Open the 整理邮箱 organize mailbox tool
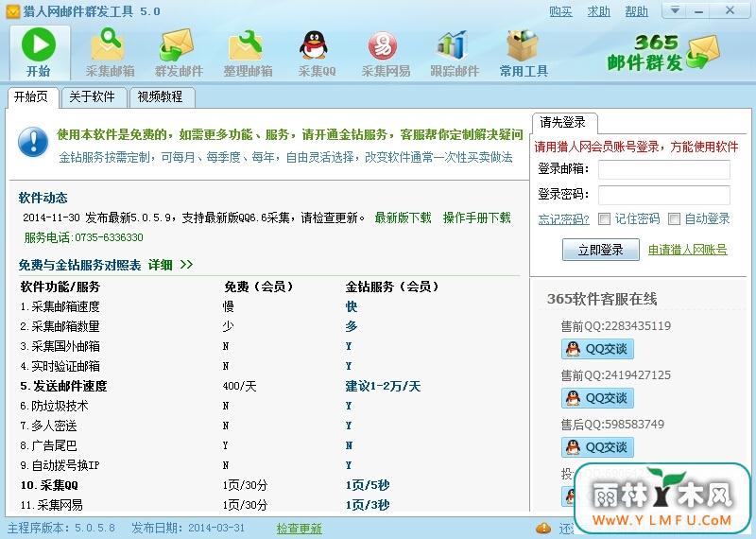 click(248, 53)
